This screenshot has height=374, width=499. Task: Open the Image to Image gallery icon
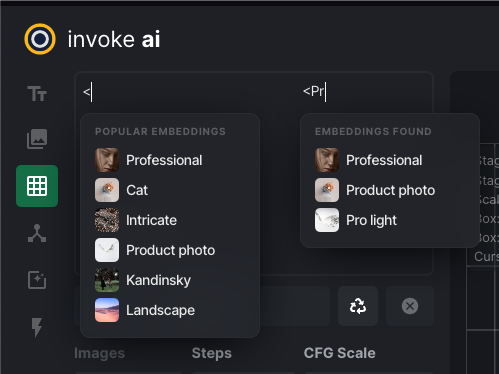pyautogui.click(x=37, y=139)
